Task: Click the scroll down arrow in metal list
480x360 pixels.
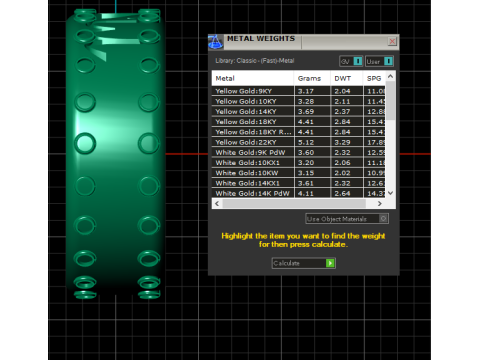Action: pos(391,193)
